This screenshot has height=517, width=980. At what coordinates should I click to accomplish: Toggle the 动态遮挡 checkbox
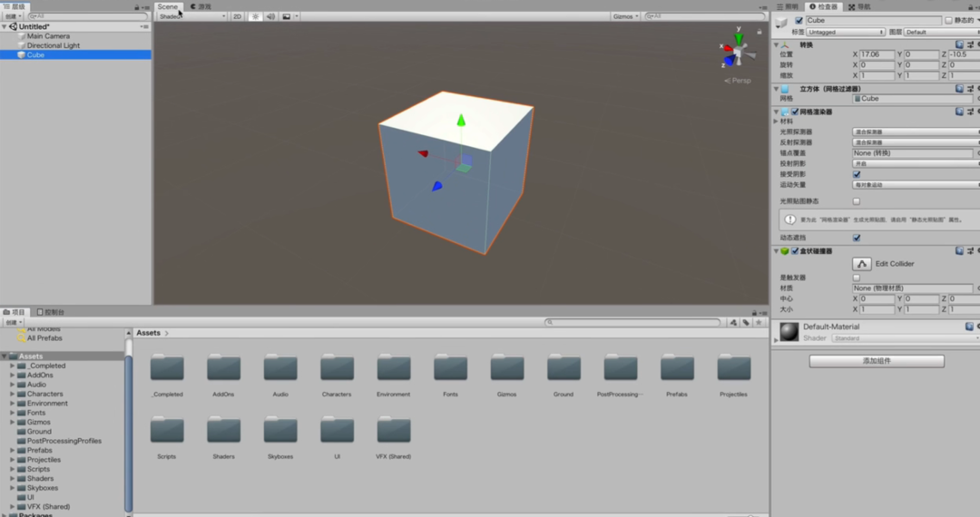coord(857,238)
